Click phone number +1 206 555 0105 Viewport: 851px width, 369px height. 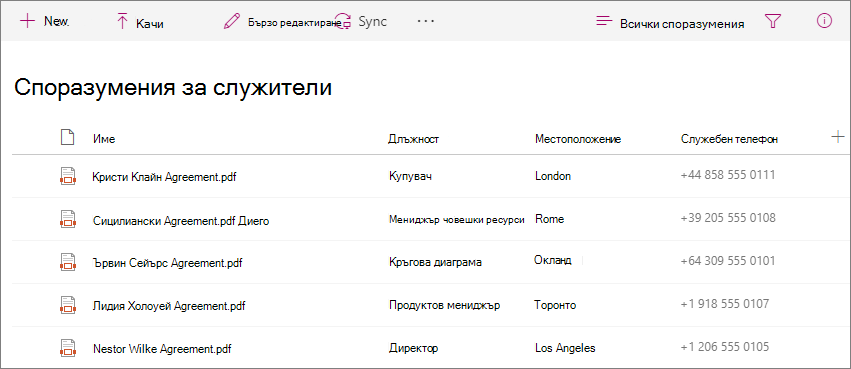pyautogui.click(x=725, y=346)
